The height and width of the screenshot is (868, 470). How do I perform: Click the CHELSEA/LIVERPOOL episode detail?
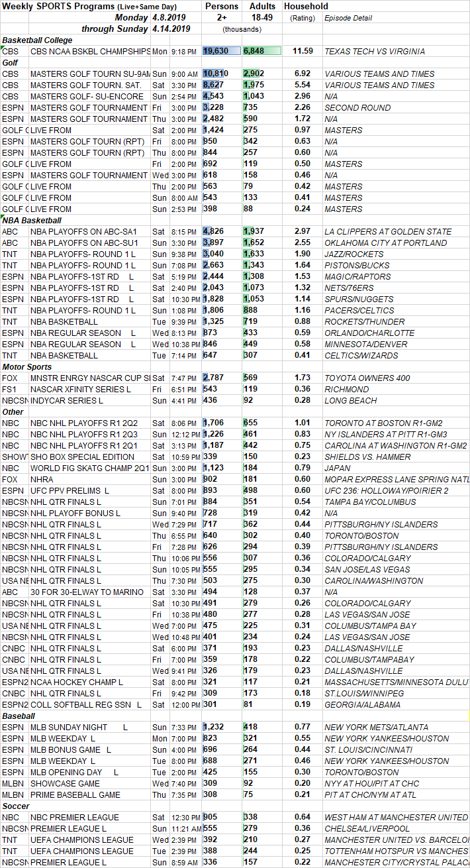click(364, 828)
